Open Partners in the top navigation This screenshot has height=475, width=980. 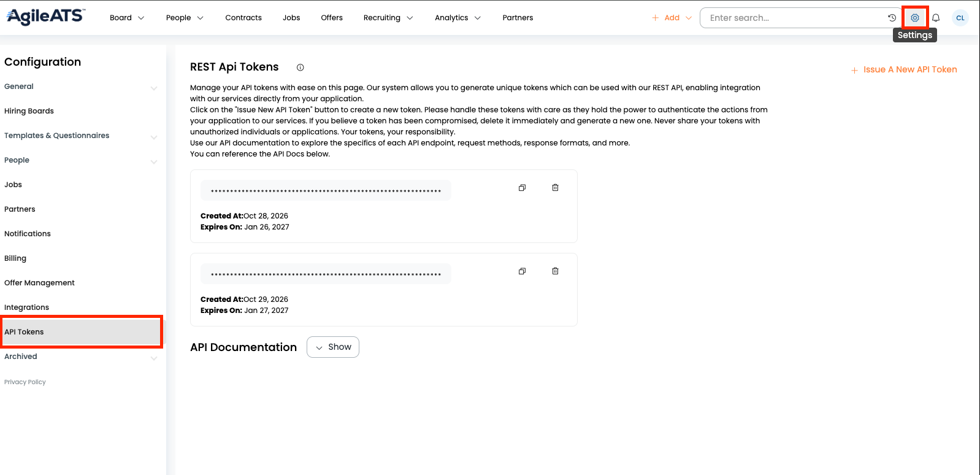(518, 18)
